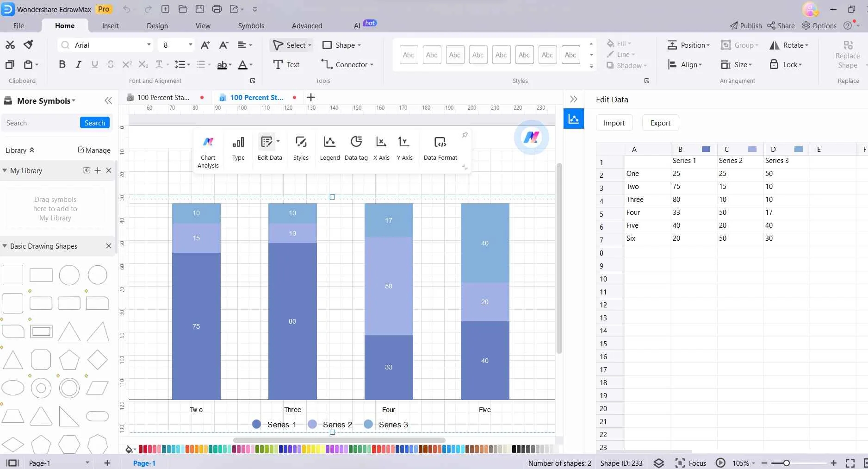Click the Share button
The height and width of the screenshot is (469, 868).
781,25
